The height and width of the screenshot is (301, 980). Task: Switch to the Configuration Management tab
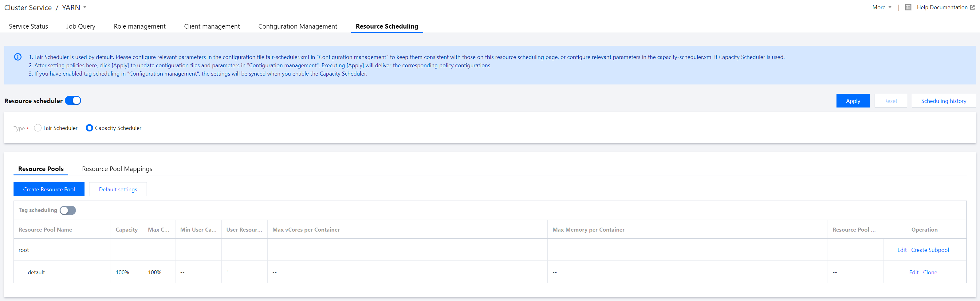(x=297, y=26)
